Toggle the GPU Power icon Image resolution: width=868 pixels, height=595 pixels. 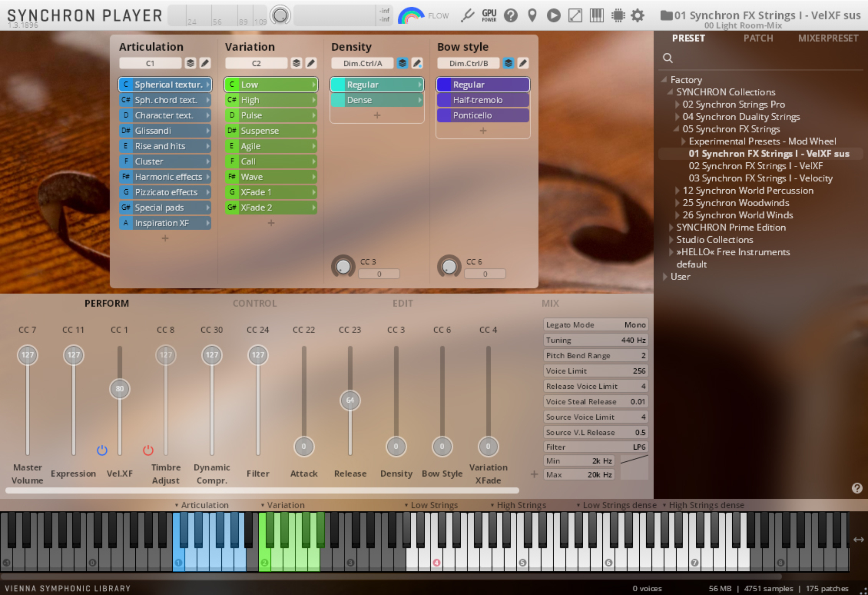tap(489, 16)
